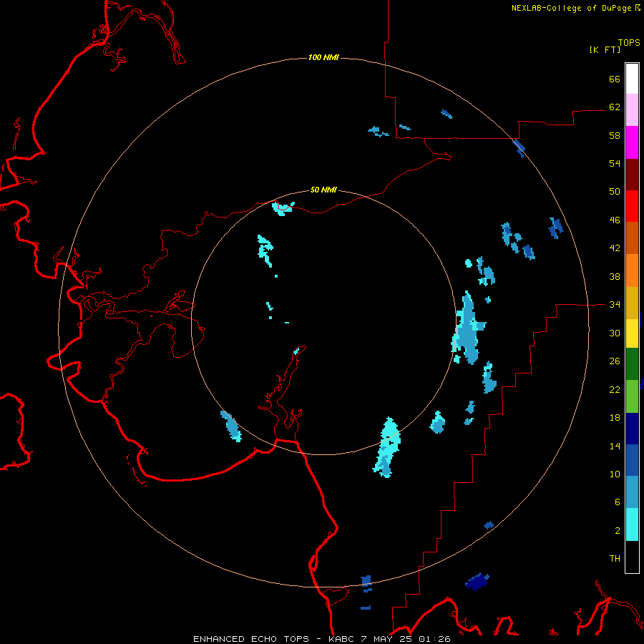Click the navy 18 kft swatch
644x644 pixels.
coord(632,429)
